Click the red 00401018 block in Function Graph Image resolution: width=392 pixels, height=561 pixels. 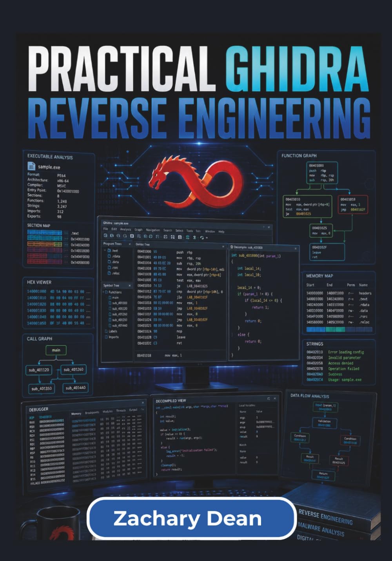point(353,205)
